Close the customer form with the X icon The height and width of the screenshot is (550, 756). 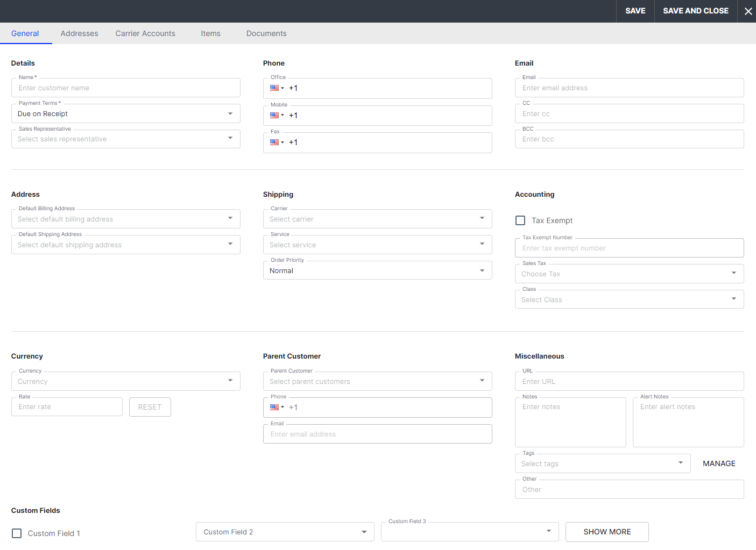point(748,11)
